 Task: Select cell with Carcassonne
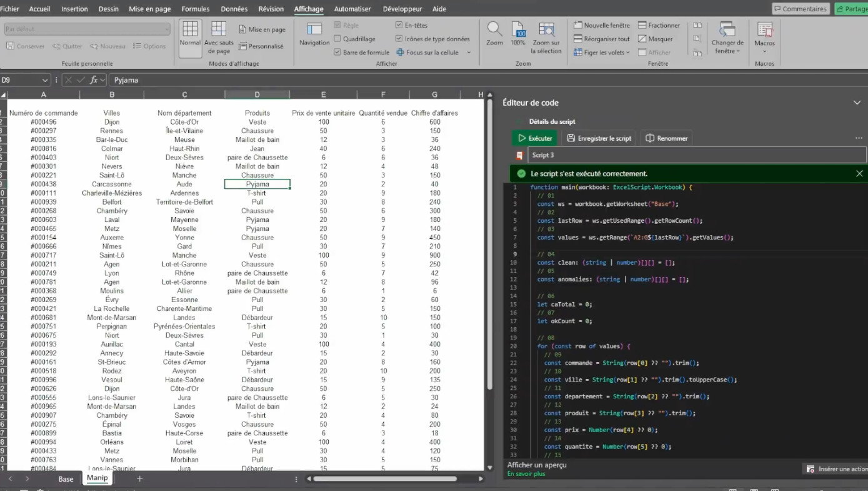pos(111,185)
